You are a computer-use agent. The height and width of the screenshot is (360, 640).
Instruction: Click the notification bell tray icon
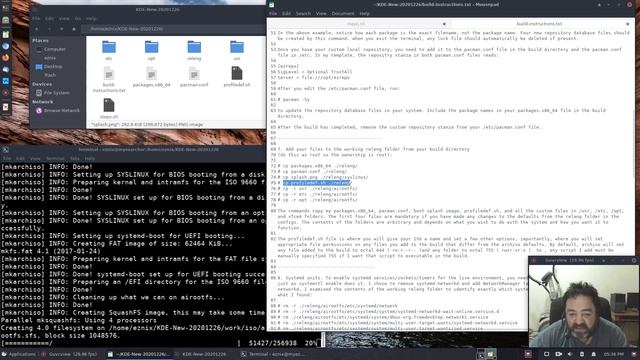pos(593,354)
